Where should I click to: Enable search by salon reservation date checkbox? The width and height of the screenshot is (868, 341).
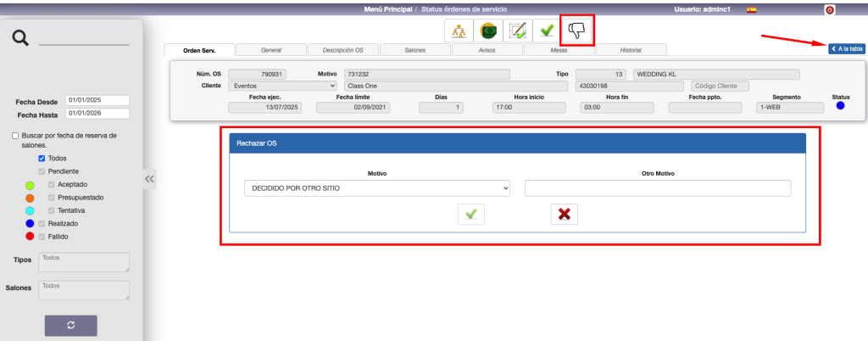16,136
